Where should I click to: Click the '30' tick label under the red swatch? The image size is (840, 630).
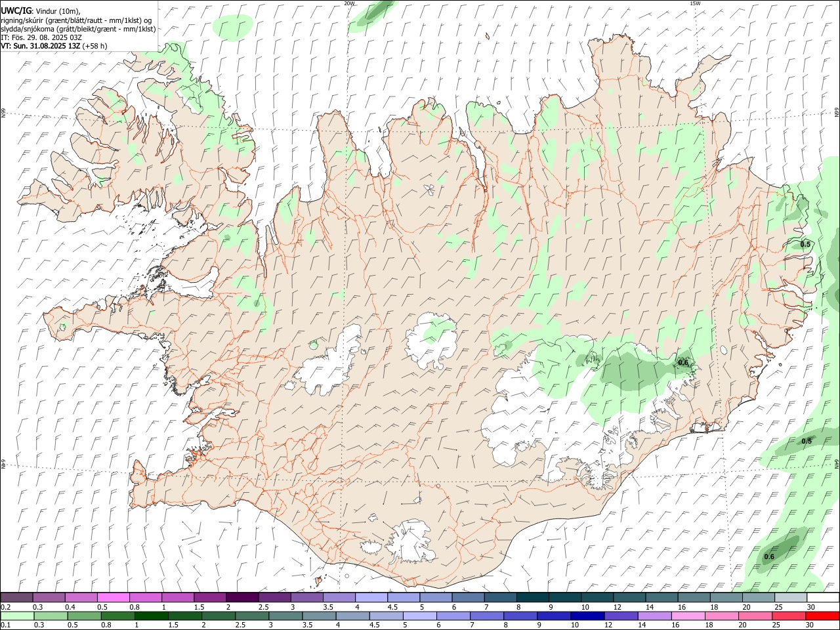click(x=809, y=625)
